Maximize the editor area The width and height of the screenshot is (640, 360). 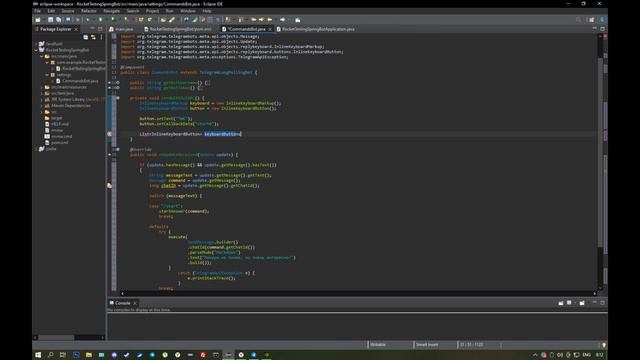[602, 29]
